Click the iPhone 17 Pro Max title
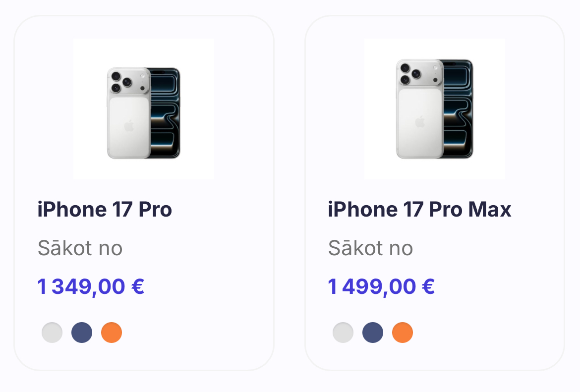Viewport: 580px width, 392px height. pos(419,210)
